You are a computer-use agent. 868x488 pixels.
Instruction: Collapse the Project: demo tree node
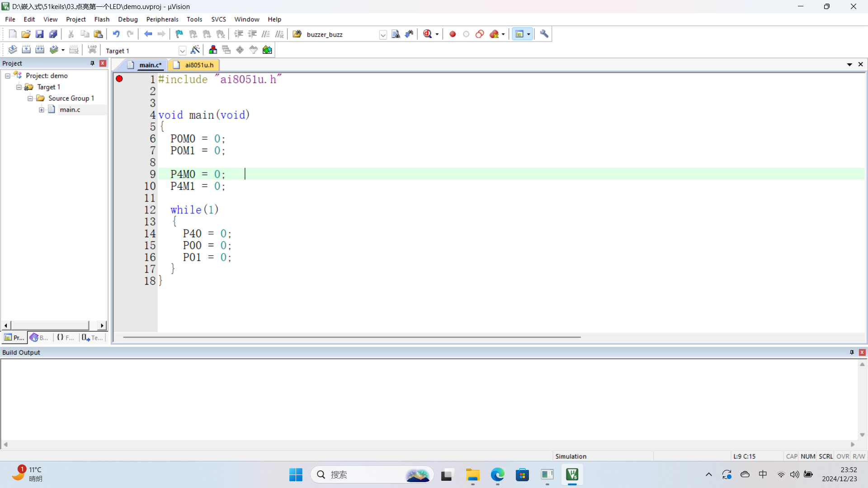(x=8, y=76)
